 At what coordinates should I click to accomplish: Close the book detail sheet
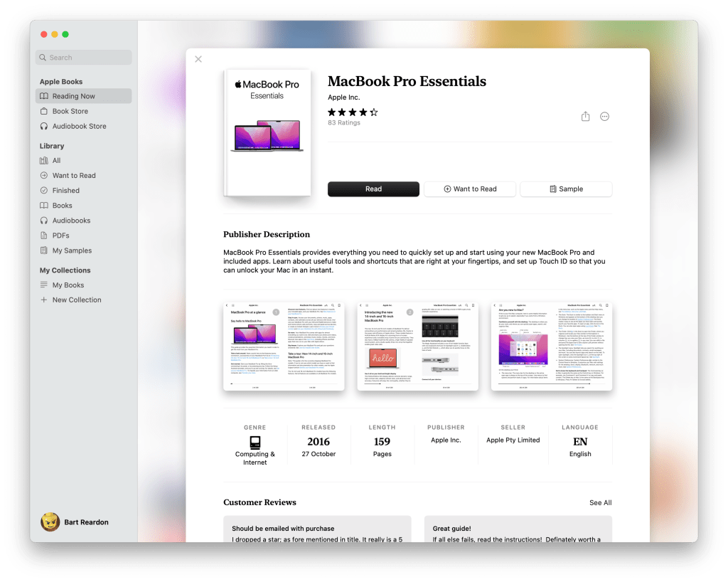[198, 59]
